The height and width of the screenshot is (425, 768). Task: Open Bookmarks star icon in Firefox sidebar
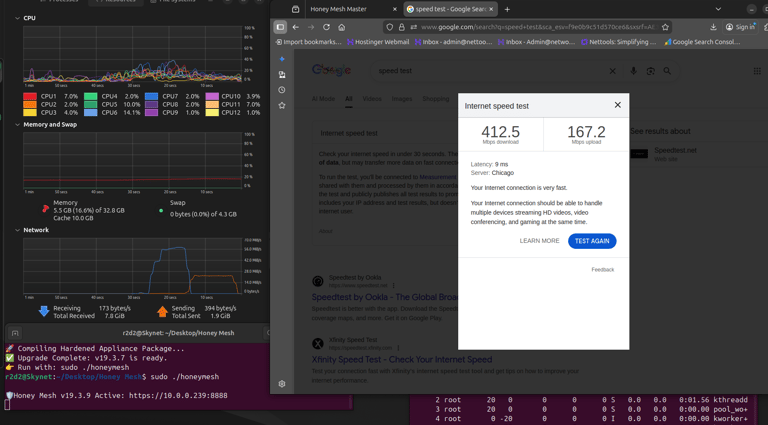coord(282,105)
